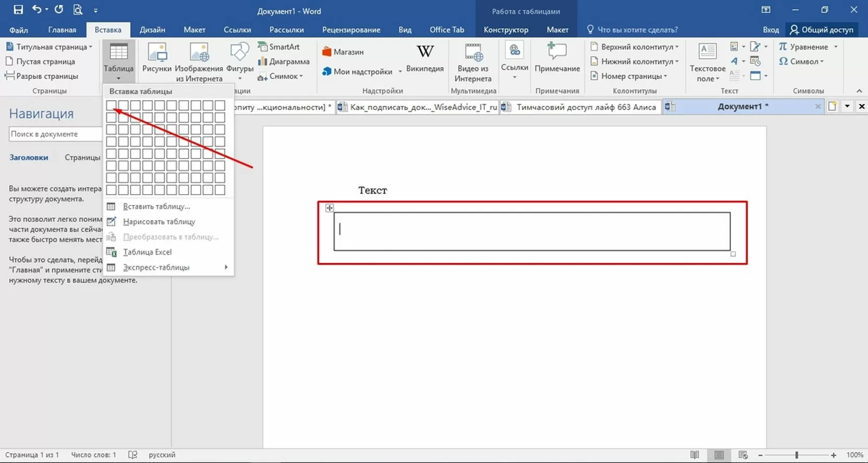Switch to read mode view in status bar
868x463 pixels.
(695, 455)
